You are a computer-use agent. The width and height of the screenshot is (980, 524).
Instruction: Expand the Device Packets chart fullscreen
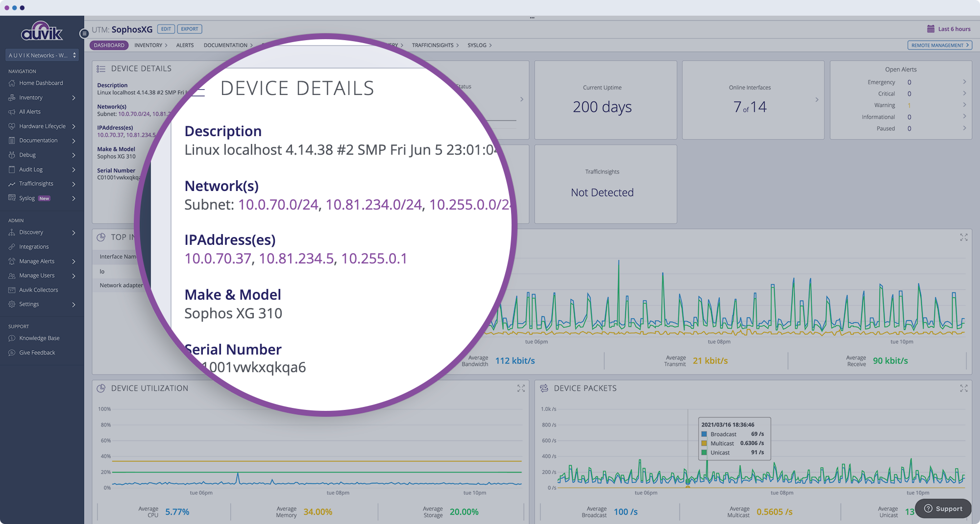click(964, 388)
